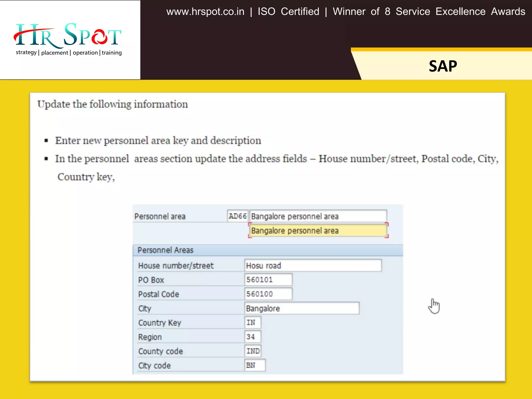532x399 pixels.
Task: Click the SAP title label
Action: [443, 66]
